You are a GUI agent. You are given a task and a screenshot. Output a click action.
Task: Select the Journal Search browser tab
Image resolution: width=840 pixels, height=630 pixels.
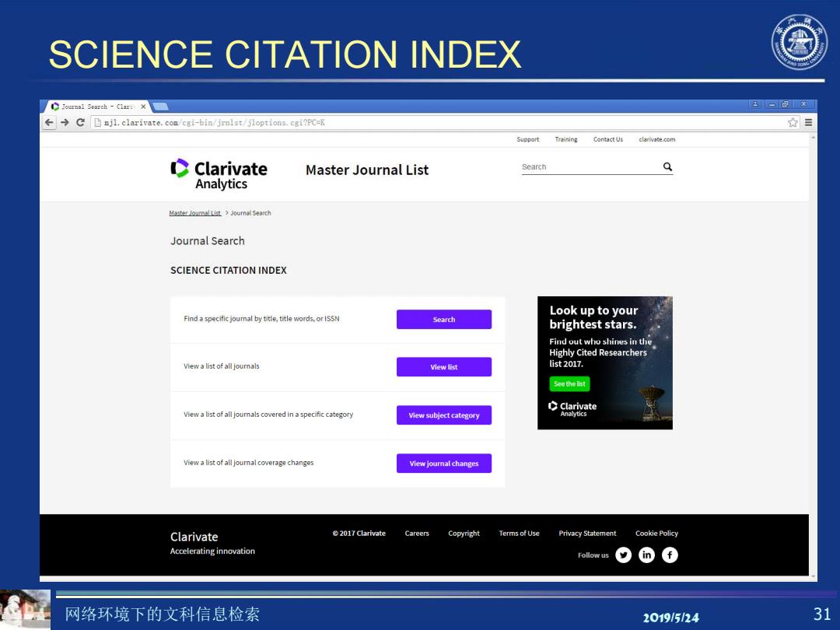[96, 107]
